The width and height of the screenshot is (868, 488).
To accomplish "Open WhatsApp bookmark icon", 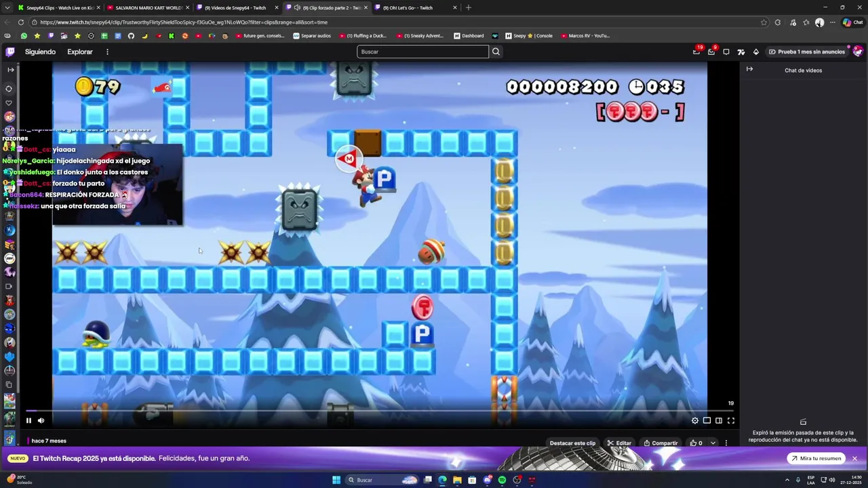I will tap(24, 36).
